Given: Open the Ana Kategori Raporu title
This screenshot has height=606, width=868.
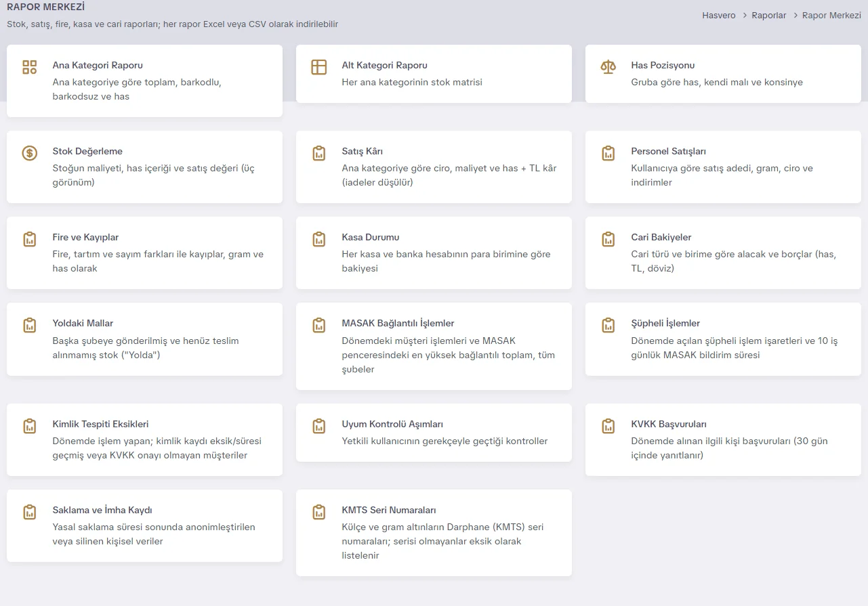Looking at the screenshot, I should [x=98, y=66].
